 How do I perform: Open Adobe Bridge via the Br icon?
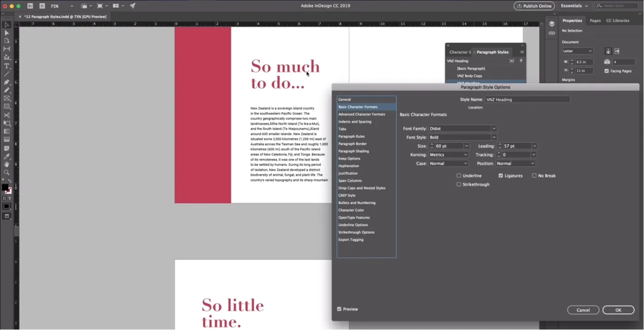[30, 6]
